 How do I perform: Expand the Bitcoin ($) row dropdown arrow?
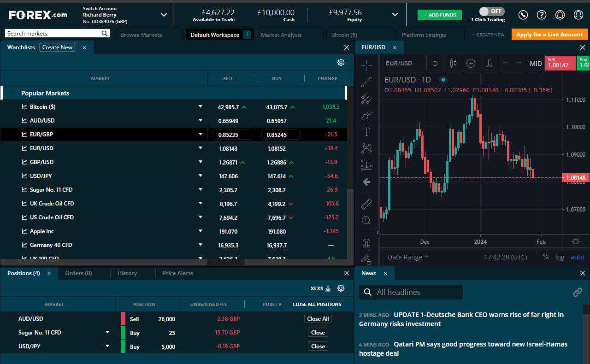click(201, 107)
